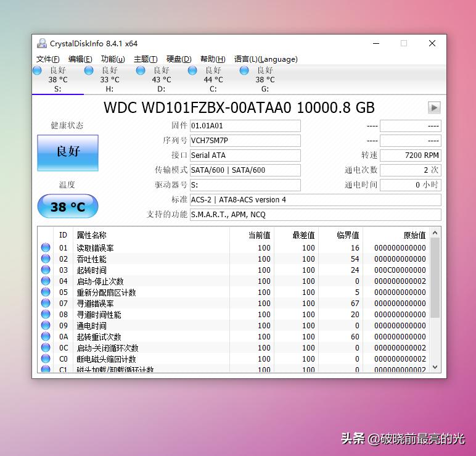Click the 临界值 column header

[x=340, y=235]
